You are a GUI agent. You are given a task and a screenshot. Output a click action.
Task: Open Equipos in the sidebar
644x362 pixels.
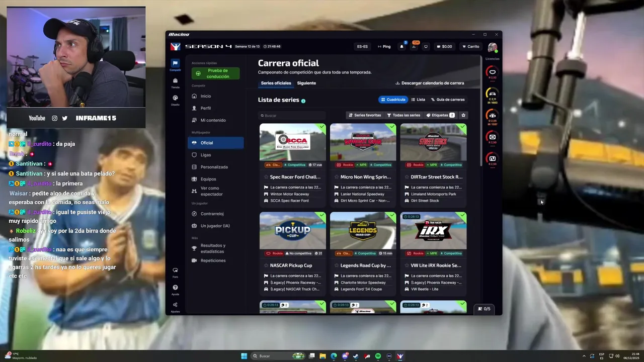pos(216,179)
